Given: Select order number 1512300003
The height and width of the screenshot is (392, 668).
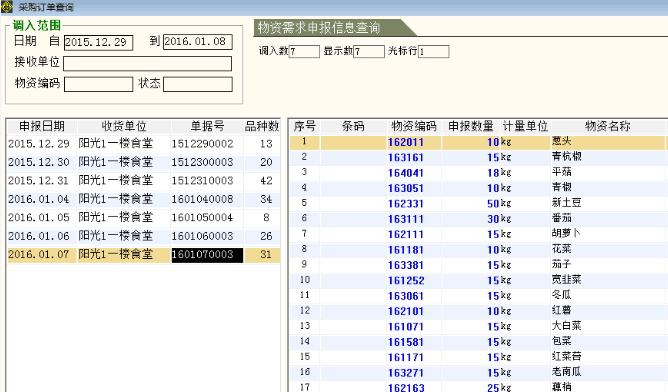Looking at the screenshot, I should [202, 162].
